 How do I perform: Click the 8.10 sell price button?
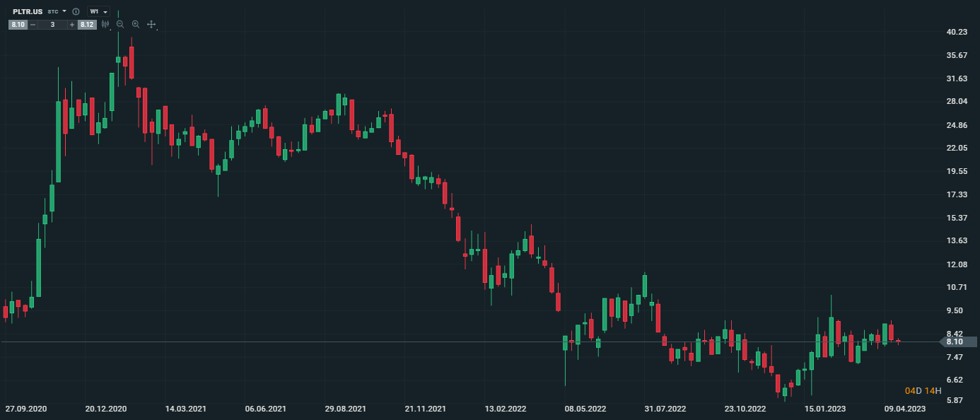point(16,24)
